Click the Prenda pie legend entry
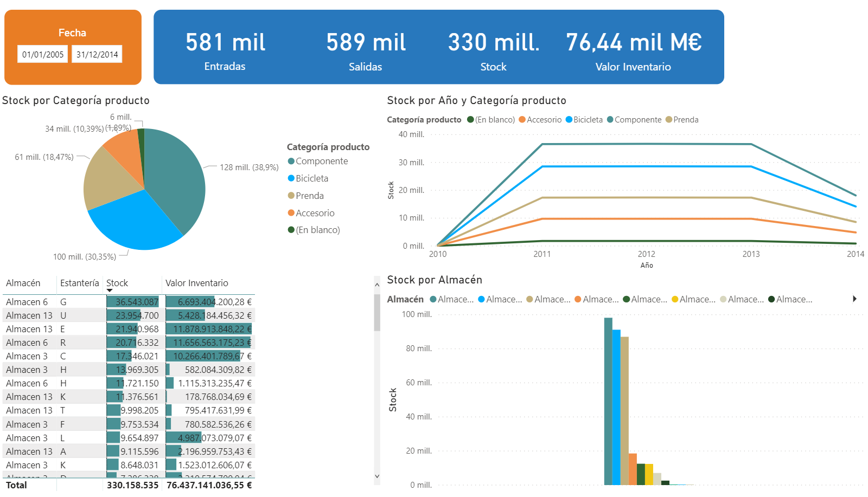The image size is (868, 497). pyautogui.click(x=306, y=196)
